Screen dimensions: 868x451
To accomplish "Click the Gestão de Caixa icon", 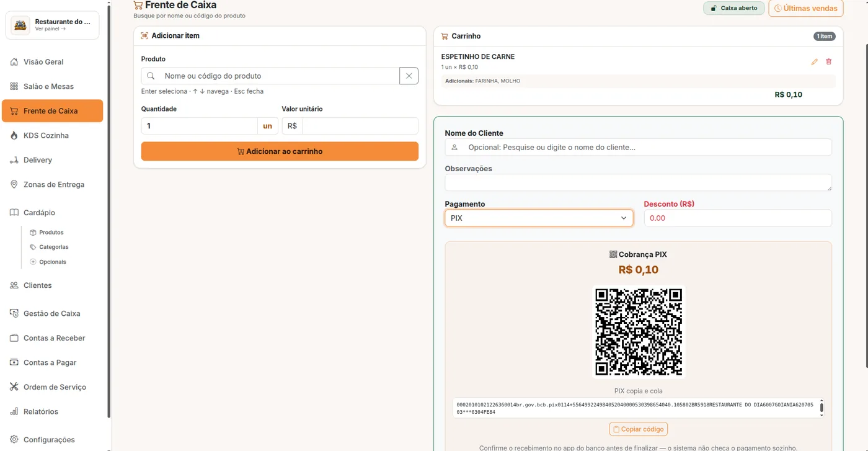I will (14, 313).
